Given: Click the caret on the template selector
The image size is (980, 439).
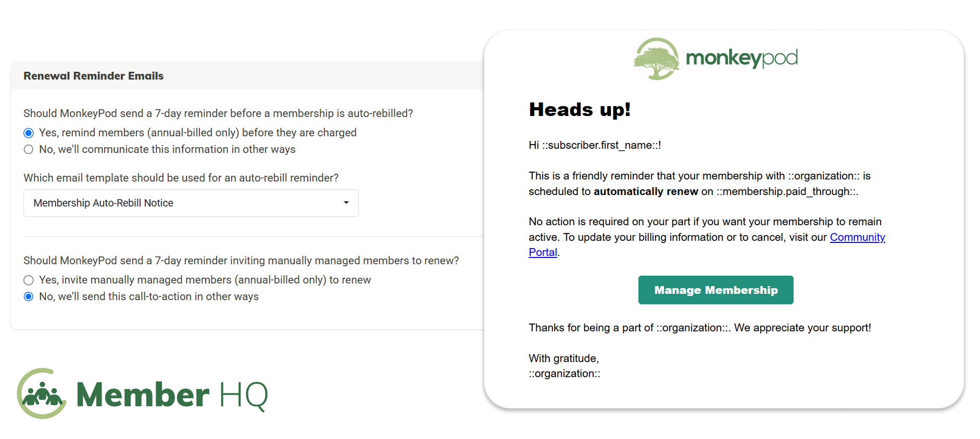Looking at the screenshot, I should point(346,203).
